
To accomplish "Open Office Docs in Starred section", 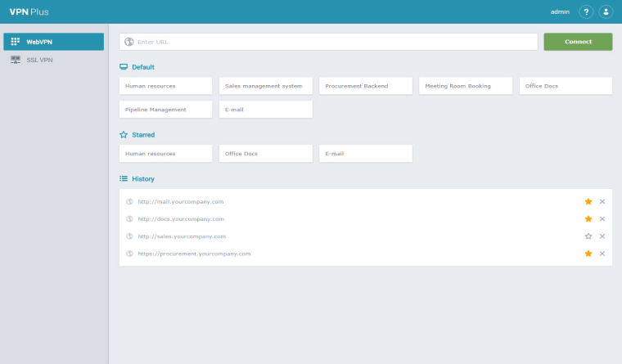I will [265, 154].
